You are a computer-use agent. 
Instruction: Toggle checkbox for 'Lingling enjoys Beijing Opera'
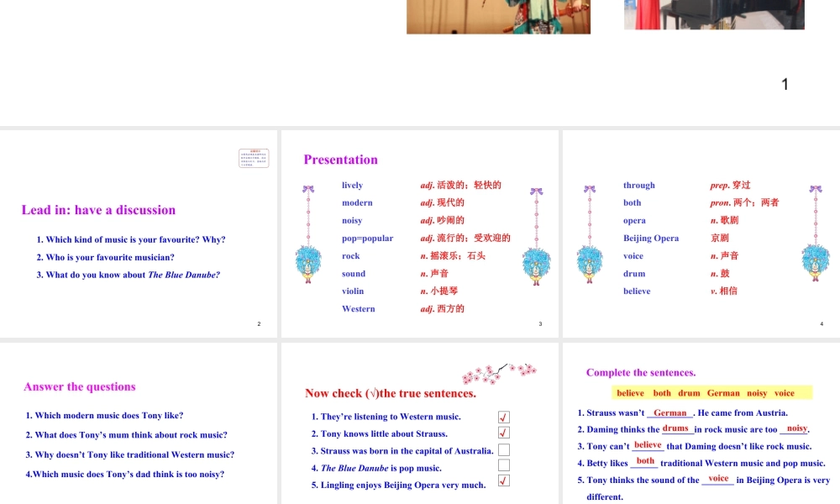coord(504,481)
